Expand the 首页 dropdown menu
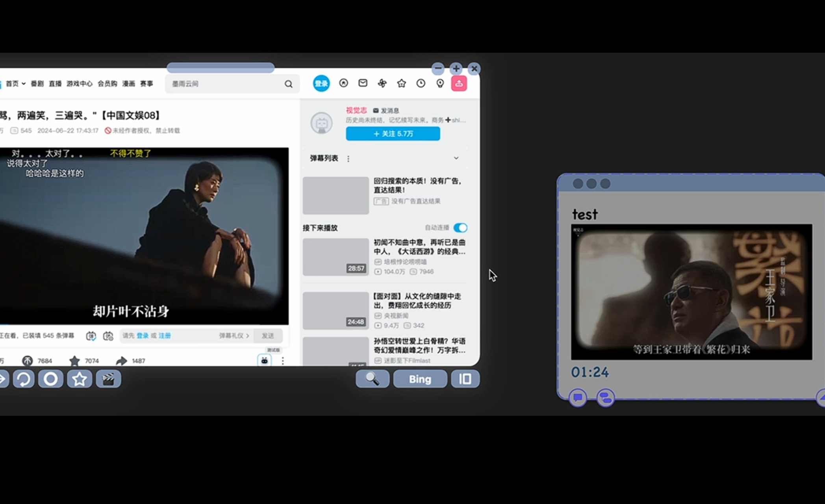825x504 pixels. pos(15,83)
